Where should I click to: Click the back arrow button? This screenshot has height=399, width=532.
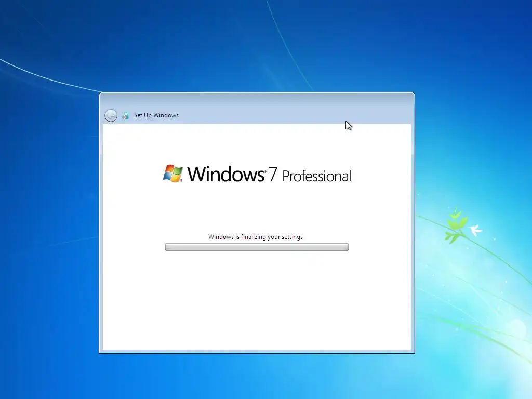111,115
